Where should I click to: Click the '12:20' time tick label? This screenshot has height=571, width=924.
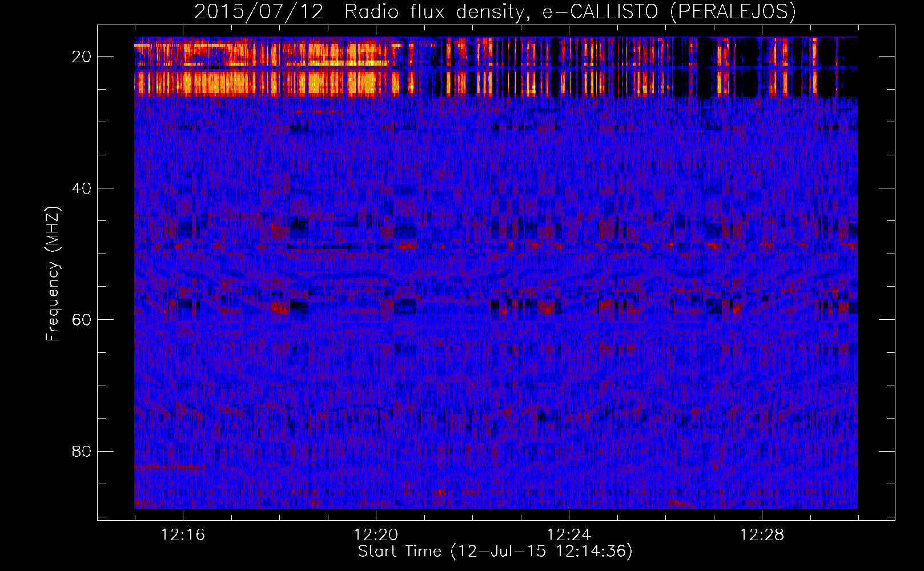(x=376, y=535)
